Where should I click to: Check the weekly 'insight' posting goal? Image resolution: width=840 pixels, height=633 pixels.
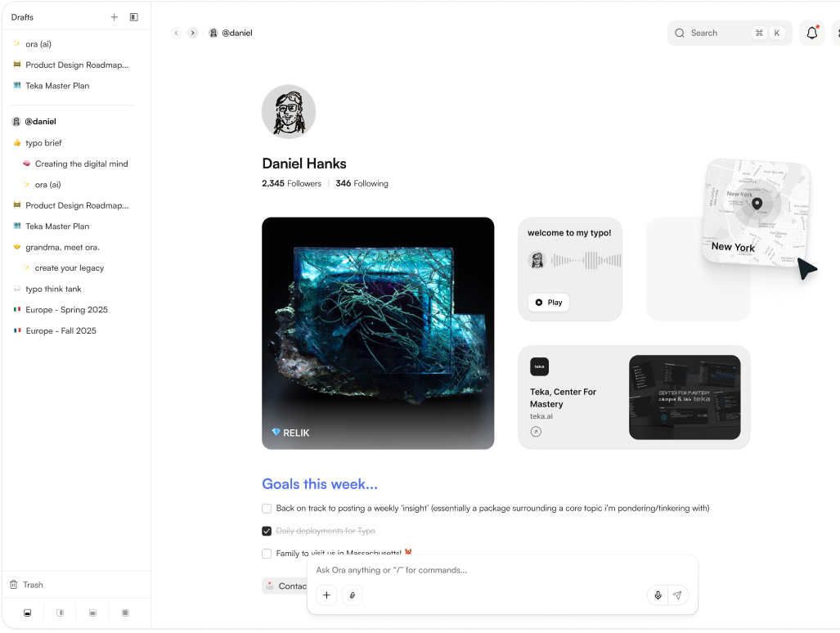tap(267, 508)
